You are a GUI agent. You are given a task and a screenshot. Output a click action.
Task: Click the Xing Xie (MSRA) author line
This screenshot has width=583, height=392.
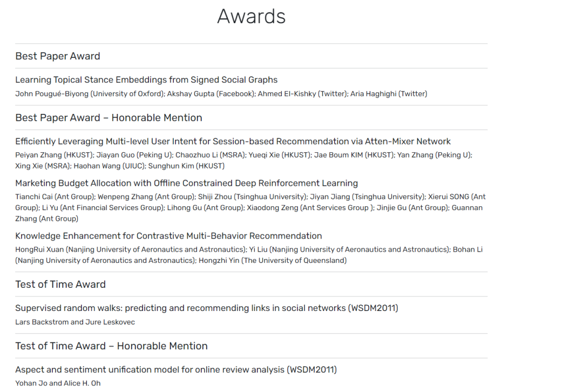pos(120,166)
